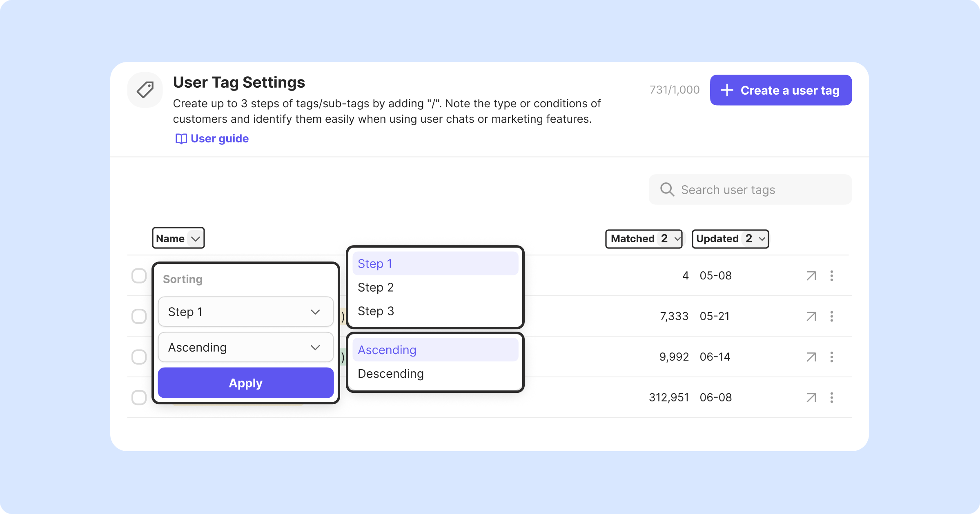The image size is (980, 514).
Task: Click the tag icon beside User Tag Settings
Action: [x=145, y=90]
